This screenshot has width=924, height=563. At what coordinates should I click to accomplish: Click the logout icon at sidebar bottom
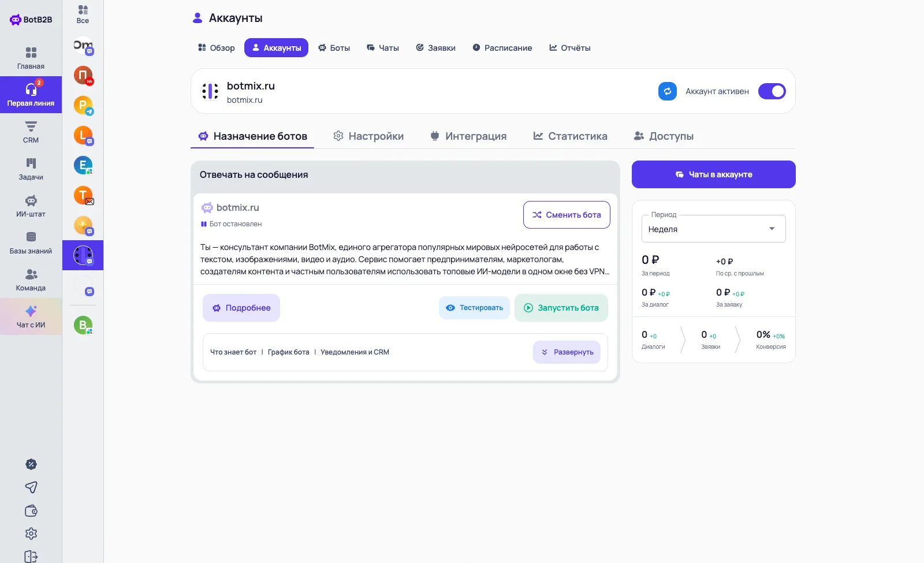click(x=31, y=557)
